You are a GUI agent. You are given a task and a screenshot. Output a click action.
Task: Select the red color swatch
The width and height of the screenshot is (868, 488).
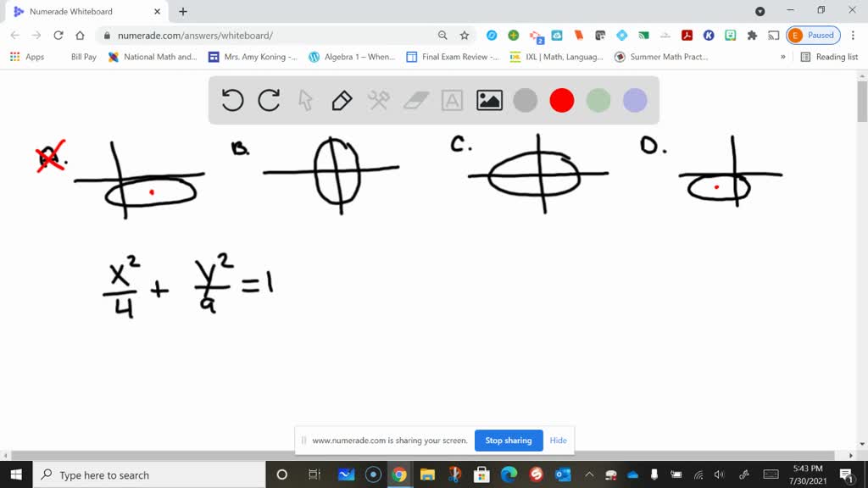(x=561, y=100)
